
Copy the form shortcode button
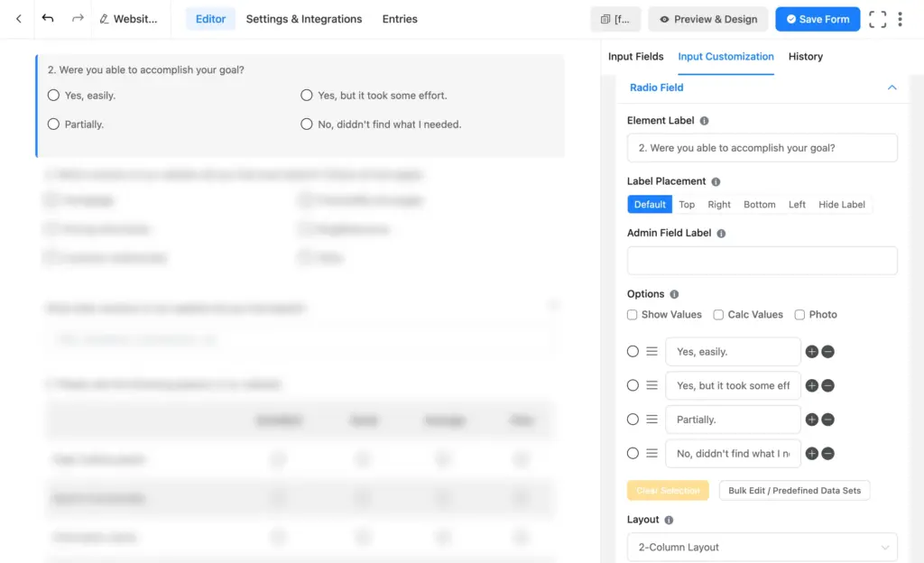615,20
